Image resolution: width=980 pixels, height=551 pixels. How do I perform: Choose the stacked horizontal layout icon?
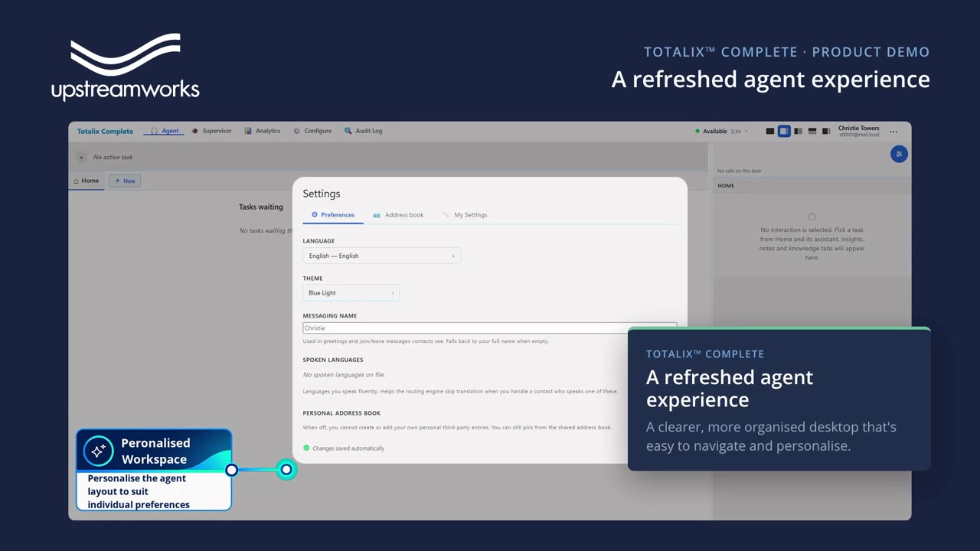point(812,132)
